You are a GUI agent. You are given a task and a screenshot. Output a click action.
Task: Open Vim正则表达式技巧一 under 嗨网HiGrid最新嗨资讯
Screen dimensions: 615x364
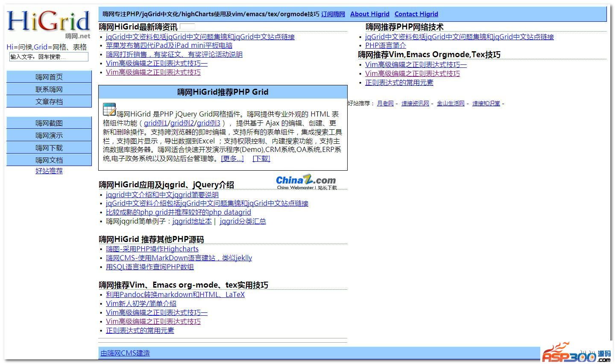click(157, 63)
